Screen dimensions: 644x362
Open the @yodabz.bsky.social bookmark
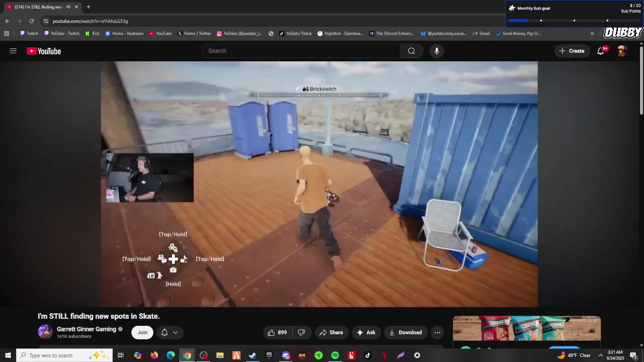click(x=443, y=34)
